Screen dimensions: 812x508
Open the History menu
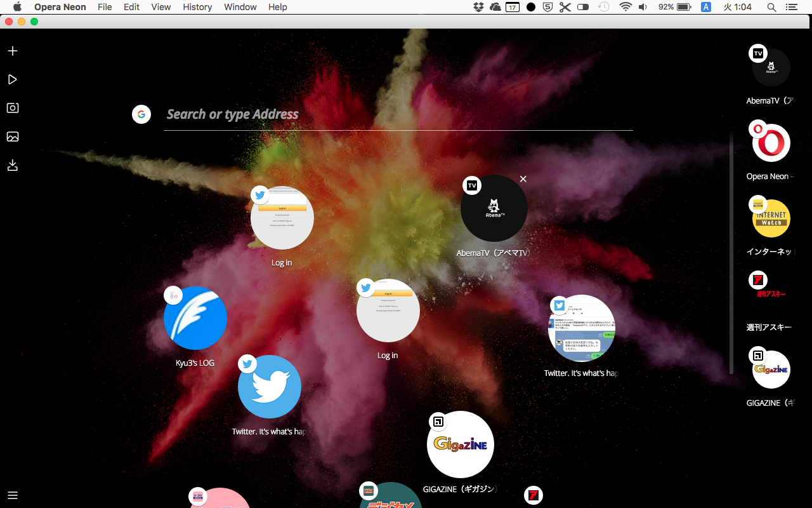(197, 7)
